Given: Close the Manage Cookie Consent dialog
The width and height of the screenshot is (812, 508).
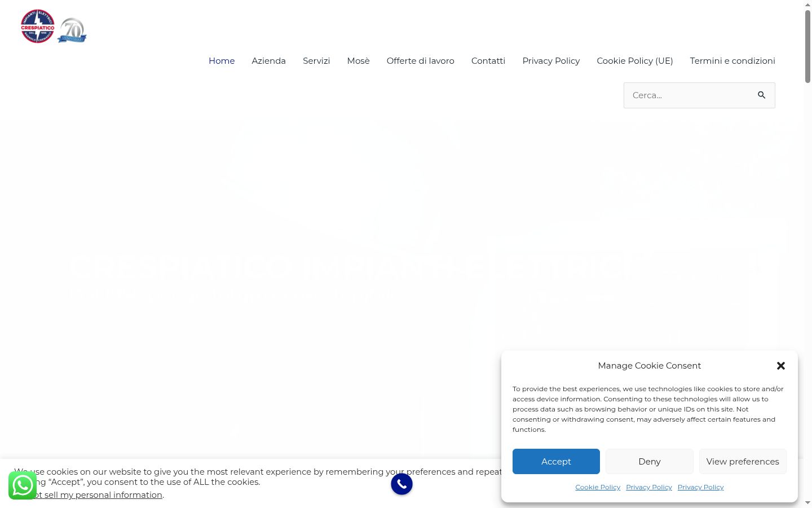Looking at the screenshot, I should coord(781,366).
